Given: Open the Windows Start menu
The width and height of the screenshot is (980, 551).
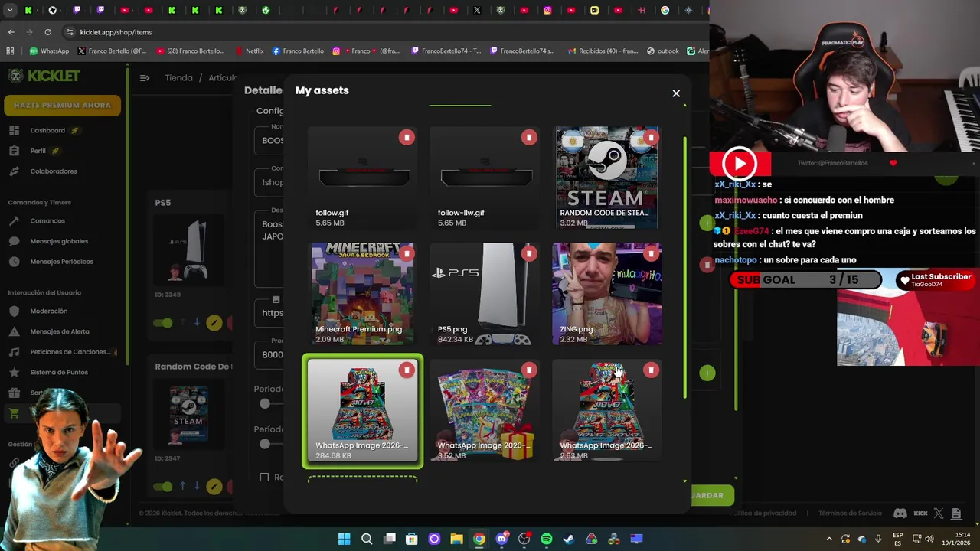Looking at the screenshot, I should 344,539.
